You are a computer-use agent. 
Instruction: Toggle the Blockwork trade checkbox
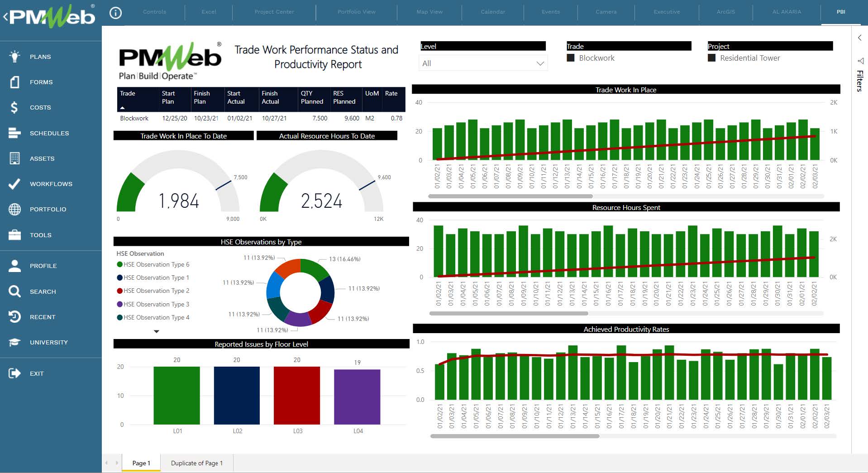(x=571, y=58)
